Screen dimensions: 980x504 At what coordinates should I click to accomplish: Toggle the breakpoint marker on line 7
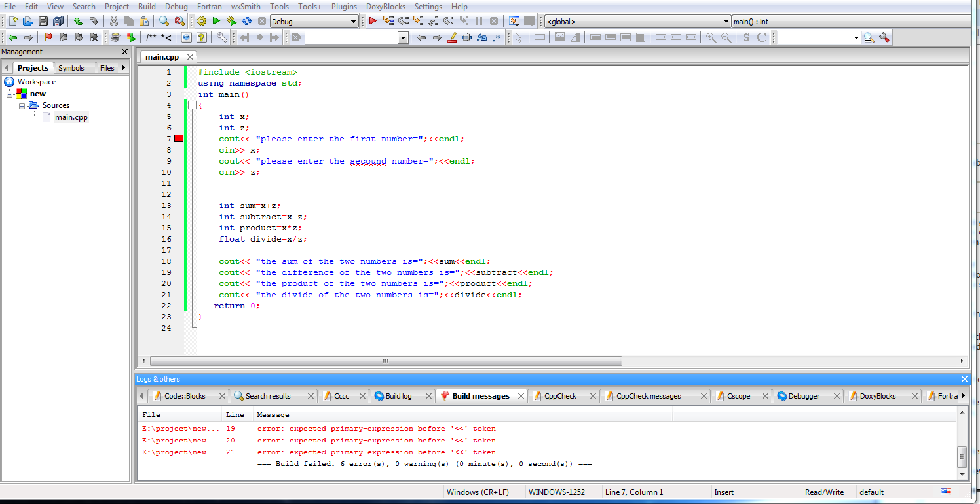click(178, 138)
